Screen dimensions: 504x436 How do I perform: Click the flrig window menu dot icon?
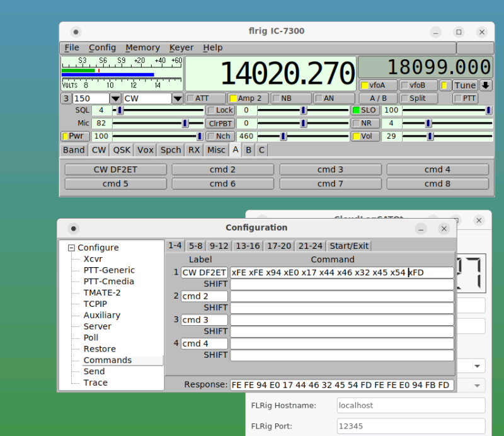coord(76,32)
